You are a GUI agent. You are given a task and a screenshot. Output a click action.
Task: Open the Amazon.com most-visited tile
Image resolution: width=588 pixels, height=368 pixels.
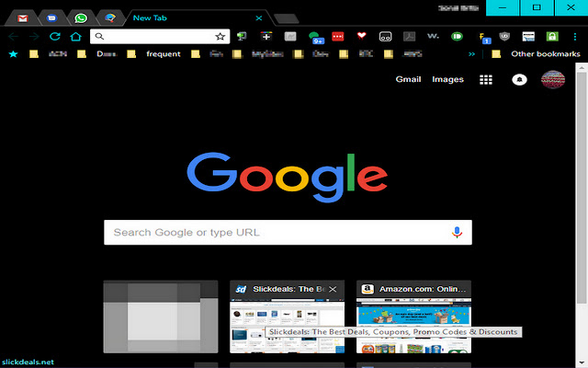tap(413, 316)
